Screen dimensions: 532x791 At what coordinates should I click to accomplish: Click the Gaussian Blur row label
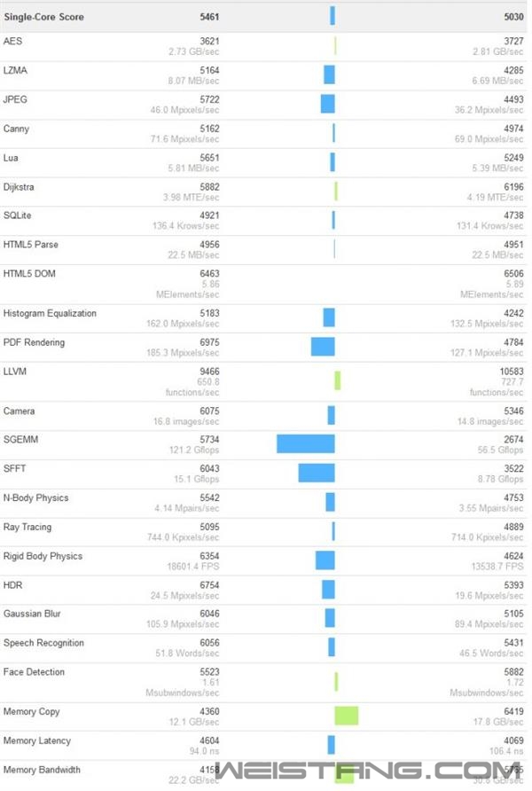click(32, 615)
